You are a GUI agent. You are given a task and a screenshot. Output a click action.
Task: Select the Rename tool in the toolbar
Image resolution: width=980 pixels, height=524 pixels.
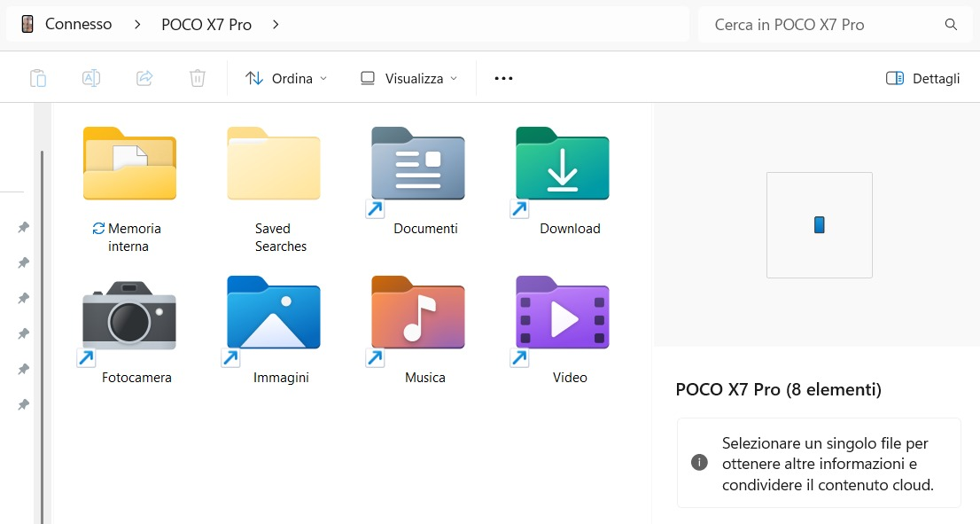tap(90, 78)
